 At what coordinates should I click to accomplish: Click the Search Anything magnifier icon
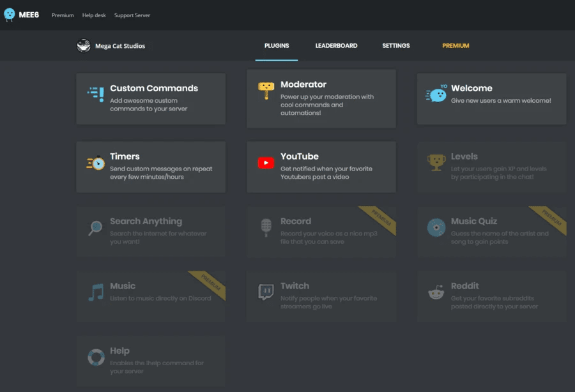pos(96,229)
